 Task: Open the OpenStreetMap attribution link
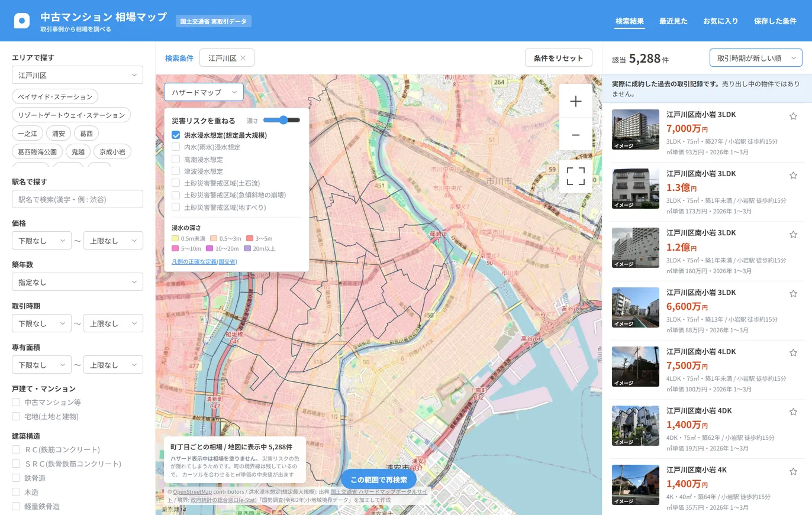192,491
